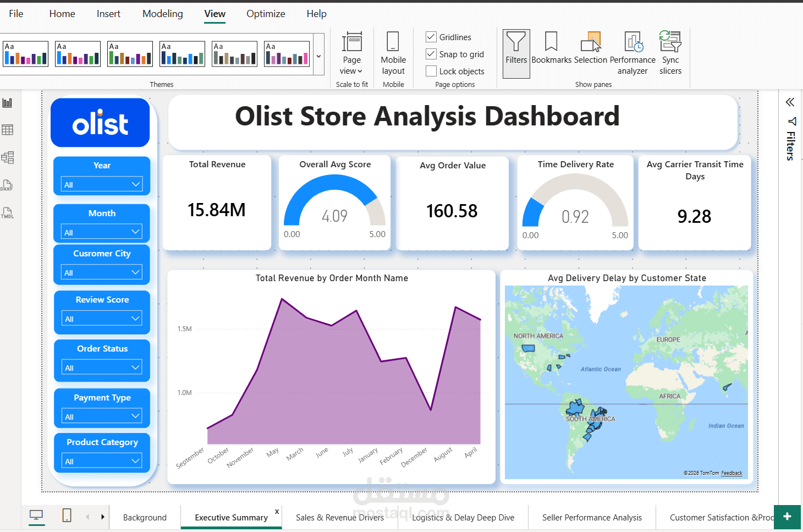Viewport: 803px width, 532px height.
Task: Apply the fourth theme thumbnail
Action: coord(182,54)
